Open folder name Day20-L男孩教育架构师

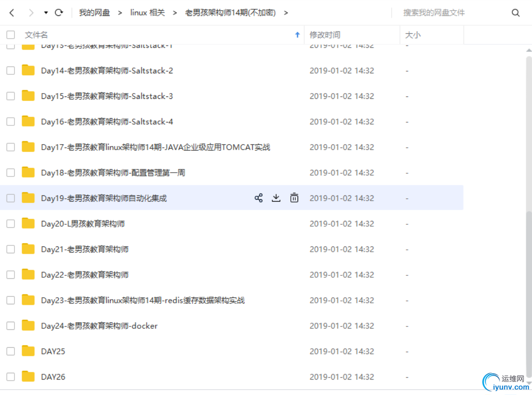click(x=83, y=224)
